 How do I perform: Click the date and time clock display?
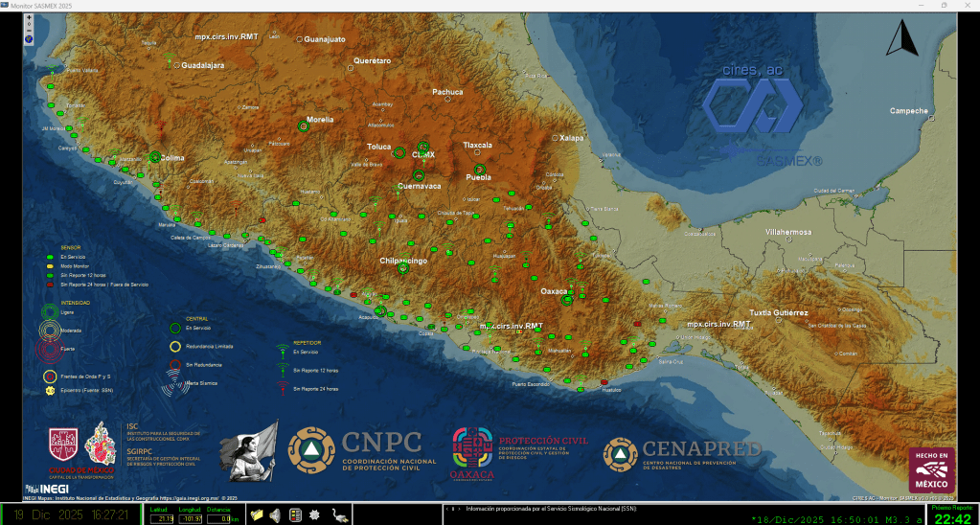pos(72,514)
